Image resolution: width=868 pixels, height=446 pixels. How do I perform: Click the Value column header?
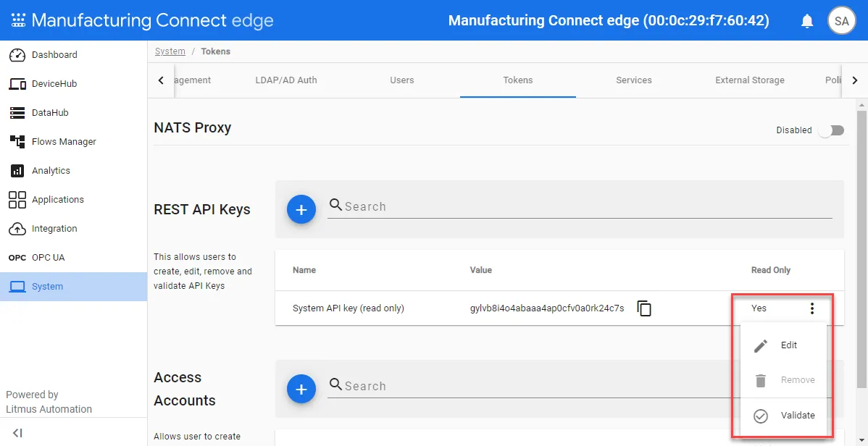(480, 270)
